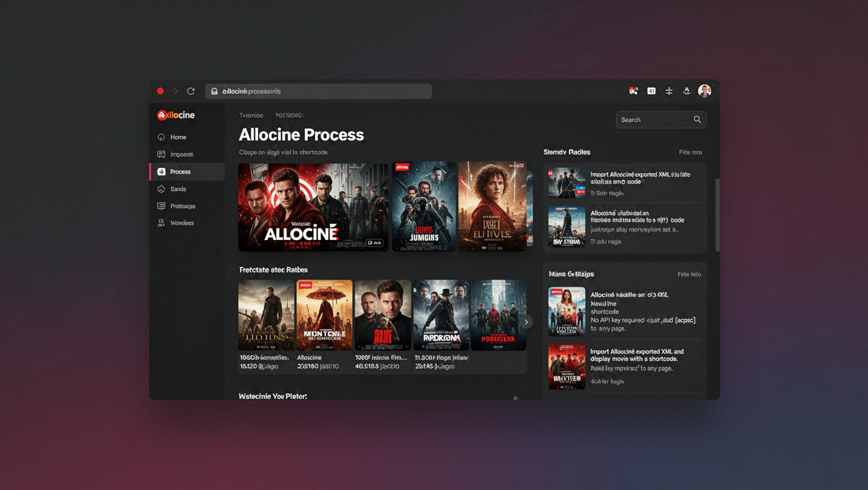
Task: Click the red extension icon in browser toolbar
Action: click(633, 91)
